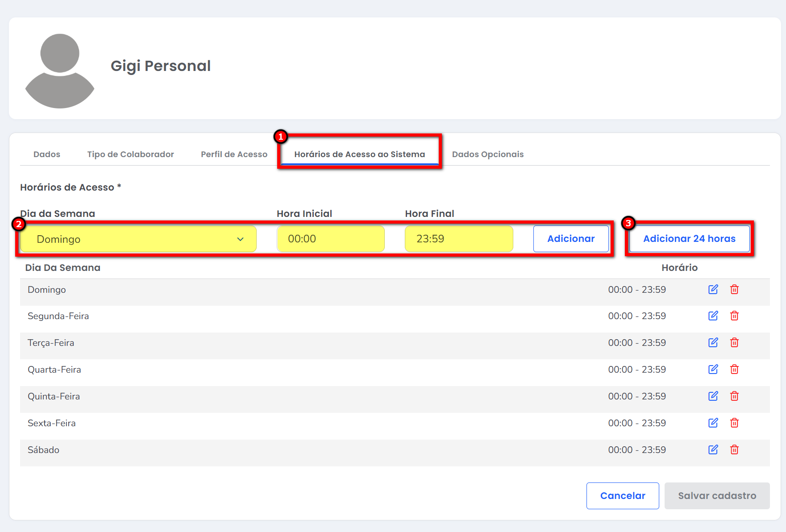This screenshot has width=786, height=532.
Task: Switch to the Dados tab
Action: point(47,154)
